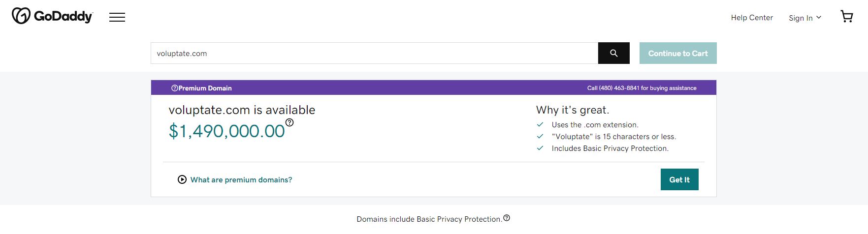868x234 pixels.
Task: Click the $1,490,000.00 price text
Action: coord(226,131)
